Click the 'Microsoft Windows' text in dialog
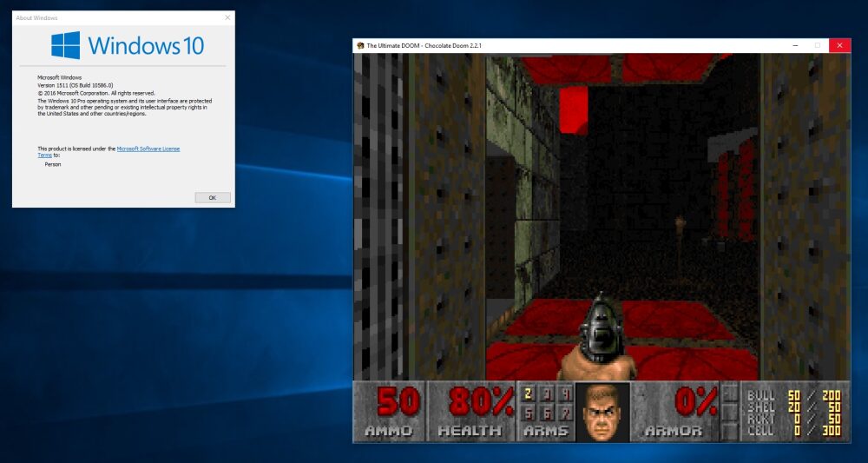This screenshot has height=463, width=868. click(x=60, y=77)
